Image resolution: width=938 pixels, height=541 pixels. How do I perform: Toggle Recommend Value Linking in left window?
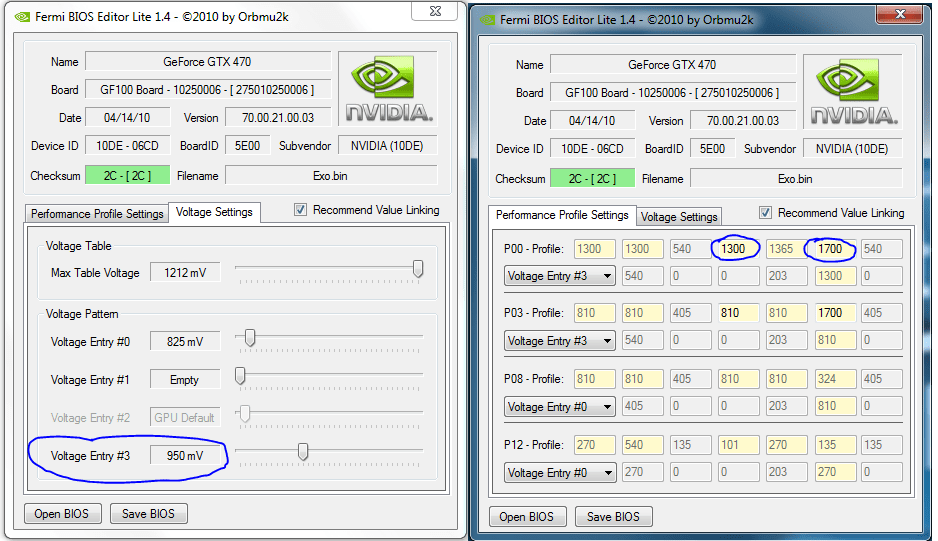[x=300, y=210]
